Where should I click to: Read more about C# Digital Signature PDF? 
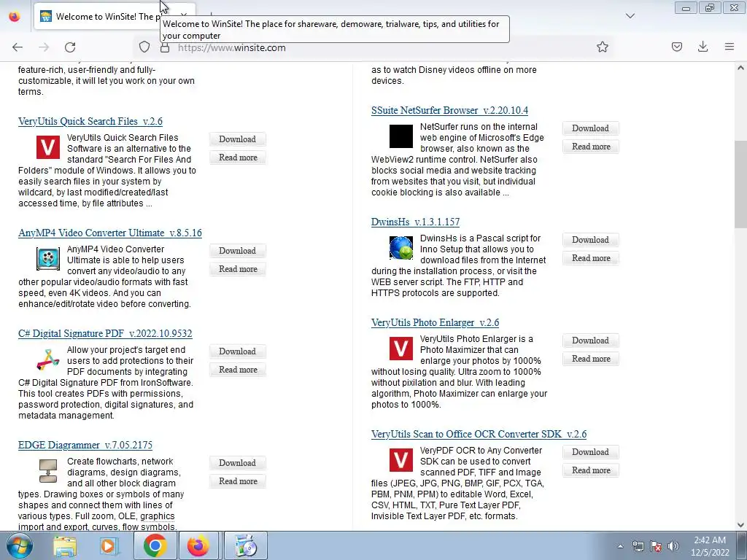pos(238,369)
